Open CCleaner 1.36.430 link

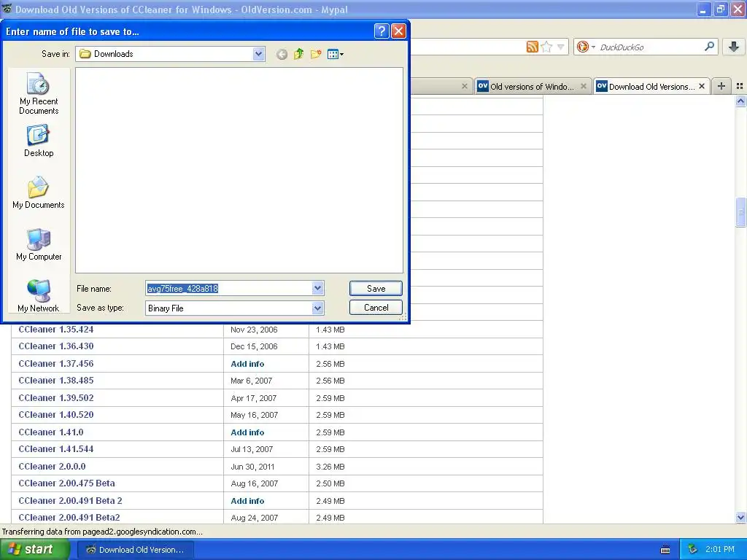(55, 346)
